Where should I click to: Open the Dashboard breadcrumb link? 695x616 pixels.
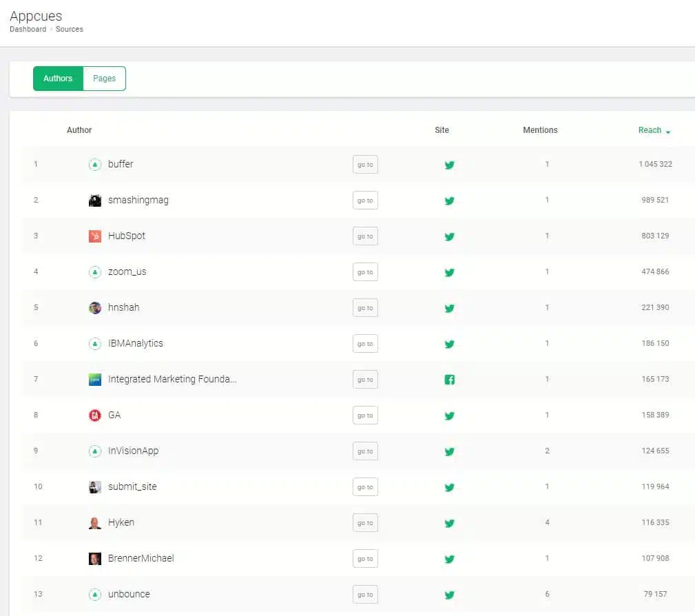coord(28,29)
